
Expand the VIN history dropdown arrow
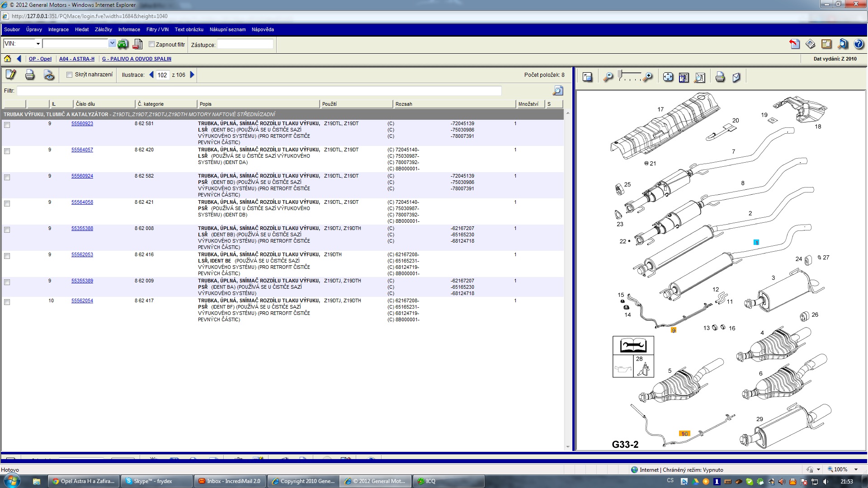[x=112, y=43]
